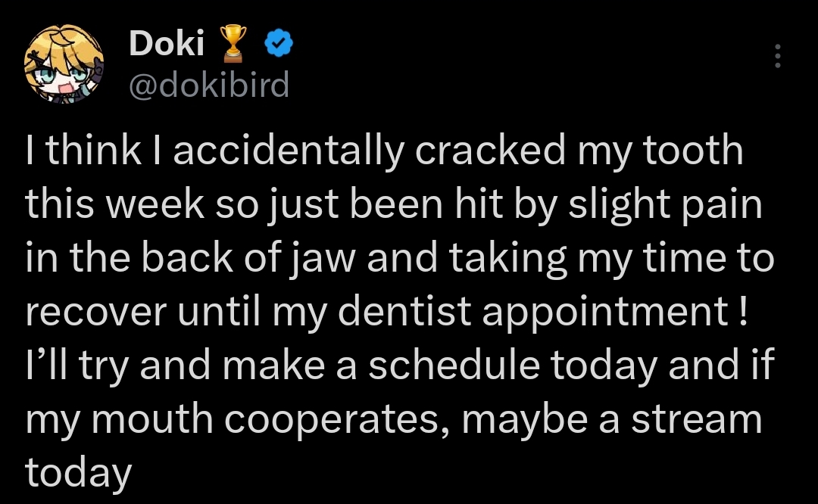Open the three-dot more options menu
The width and height of the screenshot is (818, 504).
pyautogui.click(x=777, y=56)
